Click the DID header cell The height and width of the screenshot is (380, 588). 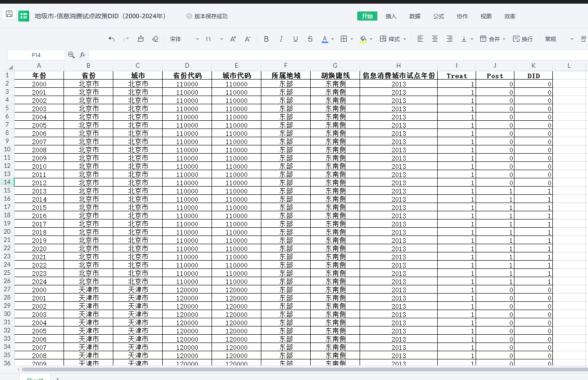pyautogui.click(x=534, y=75)
